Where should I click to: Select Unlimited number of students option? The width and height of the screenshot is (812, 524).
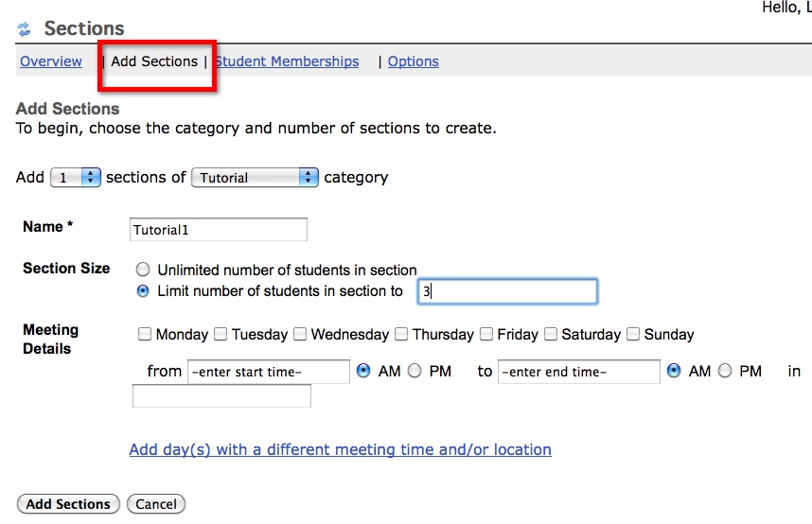(143, 270)
